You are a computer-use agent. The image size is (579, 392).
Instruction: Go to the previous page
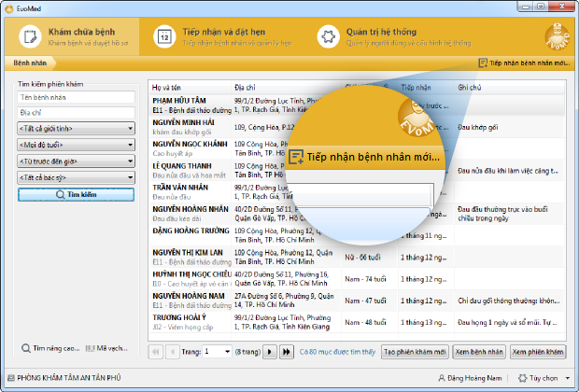click(173, 352)
